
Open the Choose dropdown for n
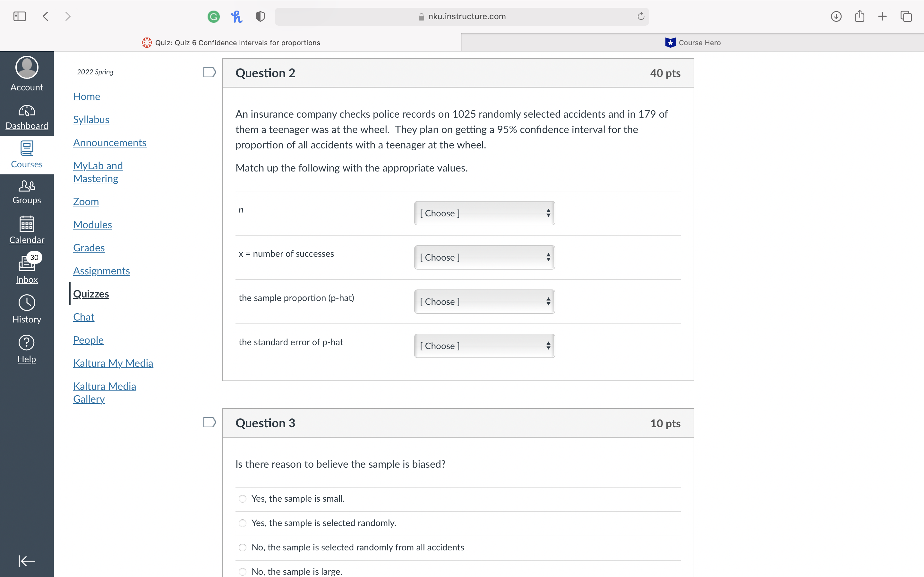point(484,213)
